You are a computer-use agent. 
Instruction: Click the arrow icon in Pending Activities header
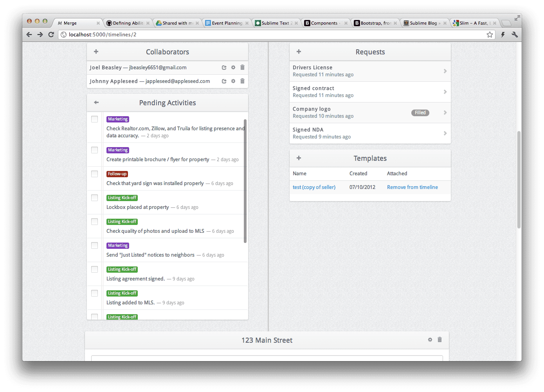96,102
